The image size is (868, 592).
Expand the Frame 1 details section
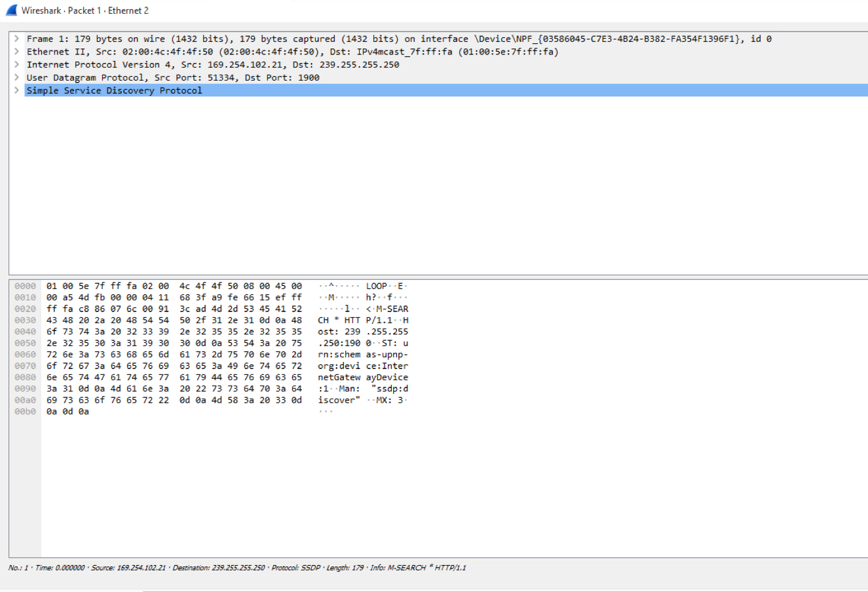click(16, 39)
